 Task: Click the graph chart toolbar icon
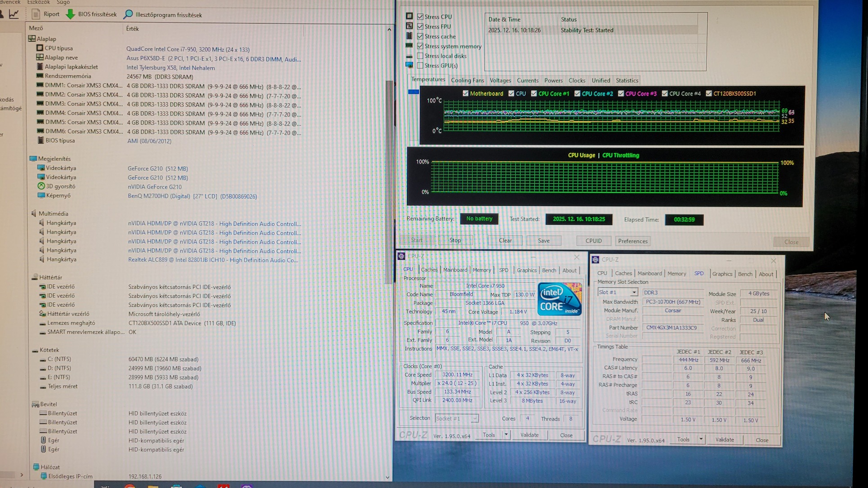[14, 14]
